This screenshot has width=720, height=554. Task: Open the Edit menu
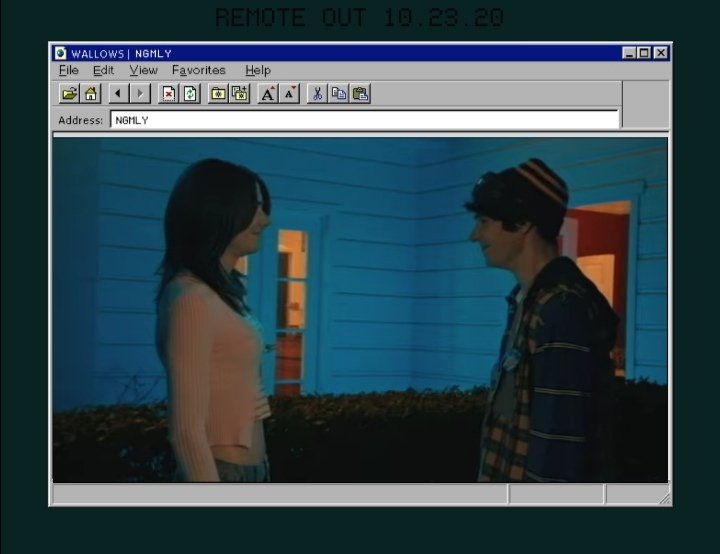(103, 70)
